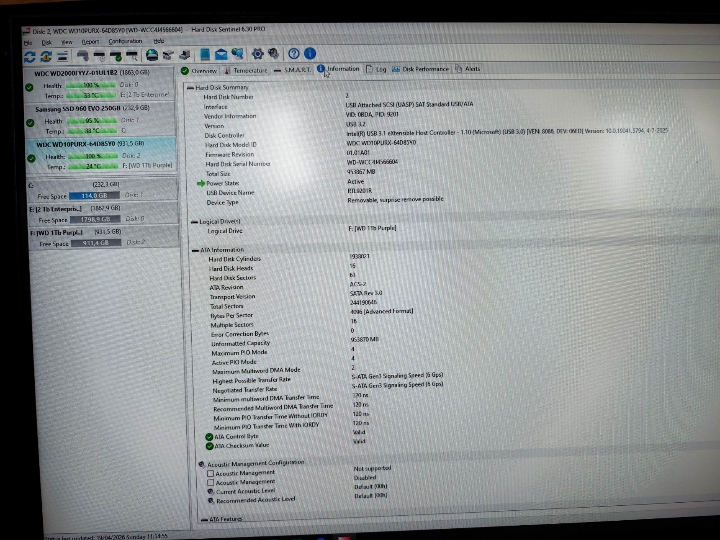720x540 pixels.
Task: Click the Refresh toolbar icon
Action: (30, 57)
